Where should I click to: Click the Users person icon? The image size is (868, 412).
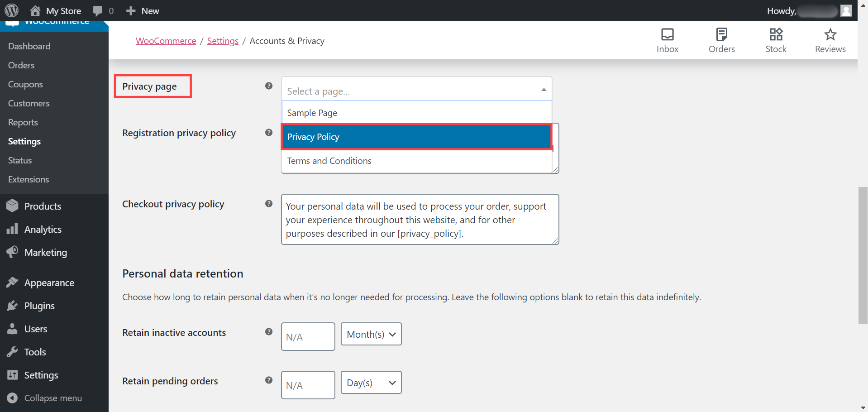[x=13, y=329]
